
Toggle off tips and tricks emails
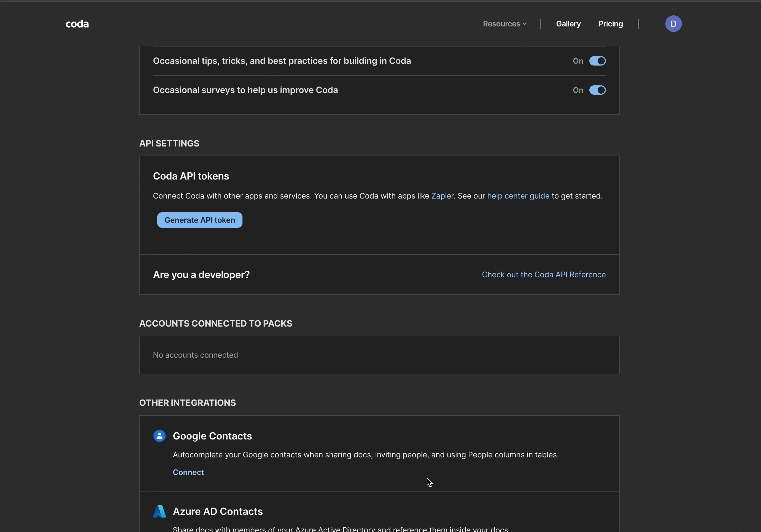pyautogui.click(x=597, y=61)
